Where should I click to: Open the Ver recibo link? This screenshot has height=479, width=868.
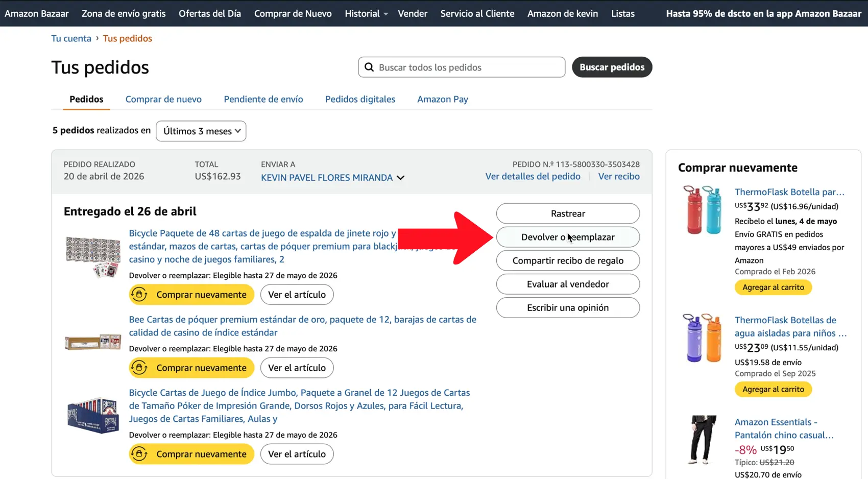click(619, 176)
